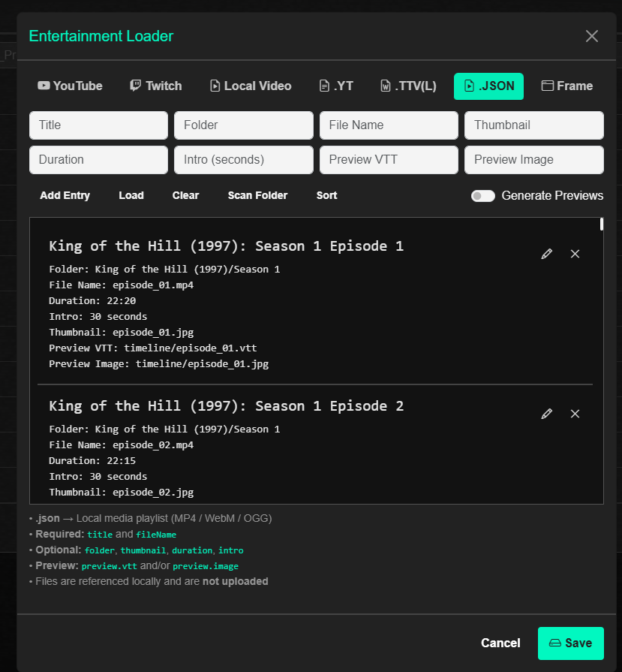Image resolution: width=622 pixels, height=672 pixels.
Task: Save the playlist with Save button
Action: coord(570,643)
